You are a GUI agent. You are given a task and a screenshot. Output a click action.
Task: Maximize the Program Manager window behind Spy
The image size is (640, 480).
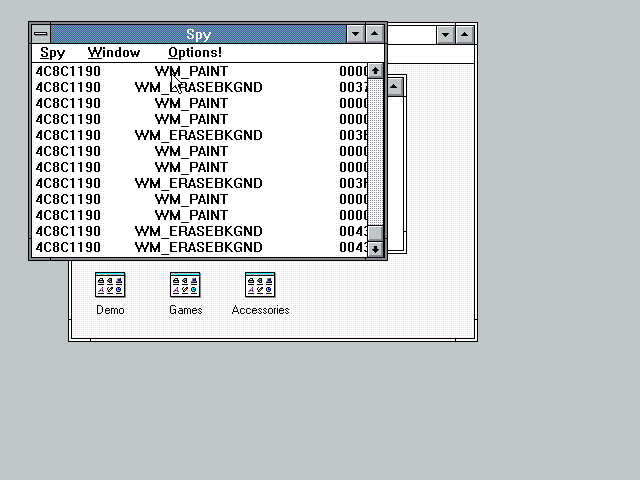coord(465,35)
